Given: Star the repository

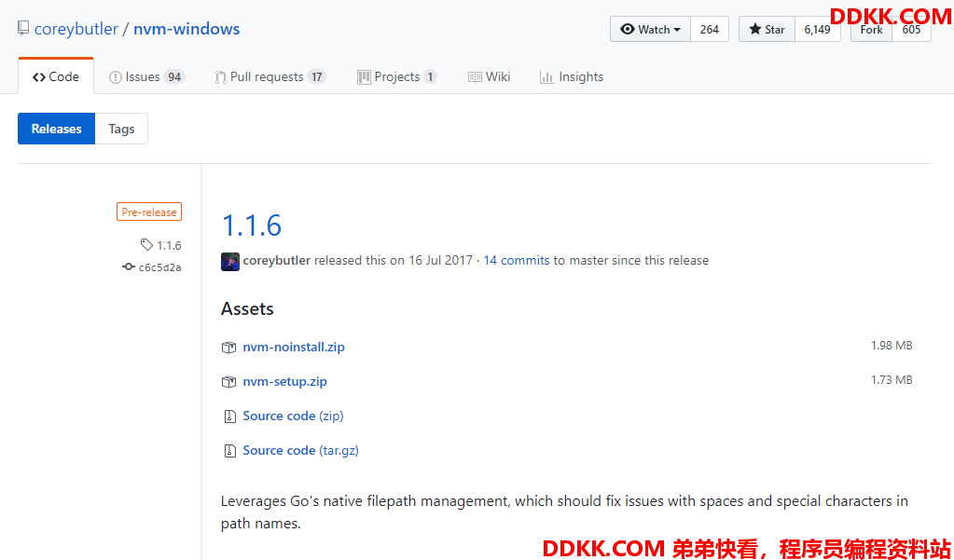Looking at the screenshot, I should click(x=767, y=29).
